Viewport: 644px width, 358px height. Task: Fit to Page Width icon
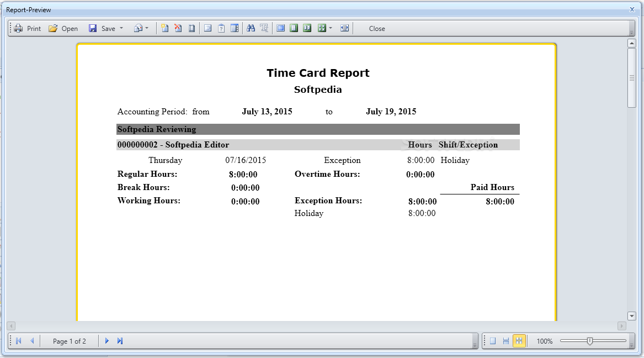pos(344,28)
